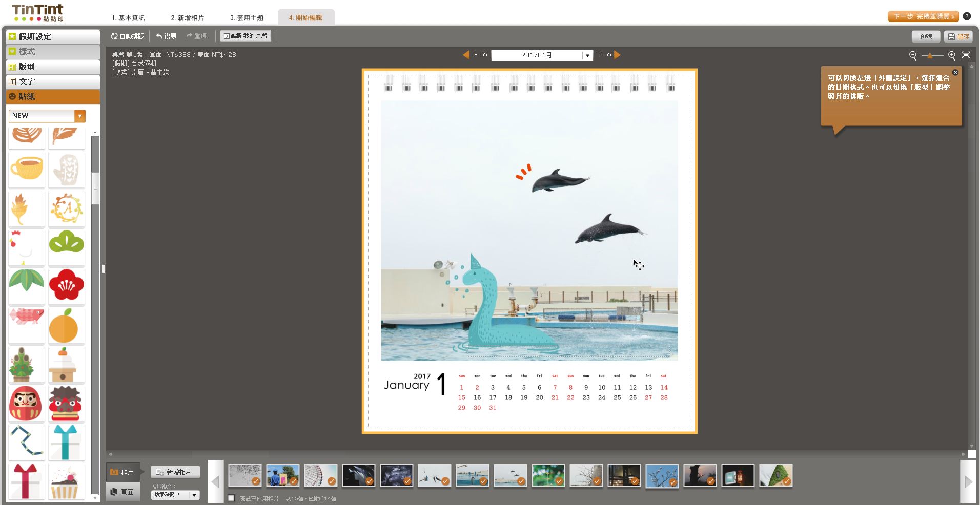Select the rooster sticker
Viewport: 980px width, 505px height.
[x=27, y=247]
